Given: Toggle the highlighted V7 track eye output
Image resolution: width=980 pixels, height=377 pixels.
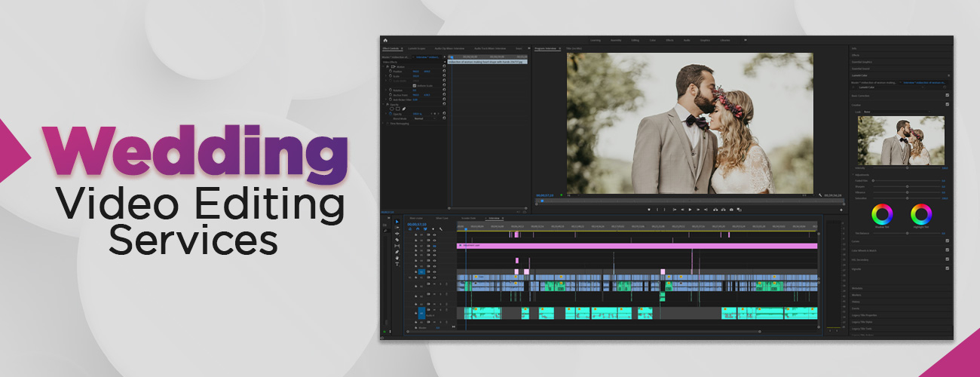Looking at the screenshot, I should pos(434,246).
